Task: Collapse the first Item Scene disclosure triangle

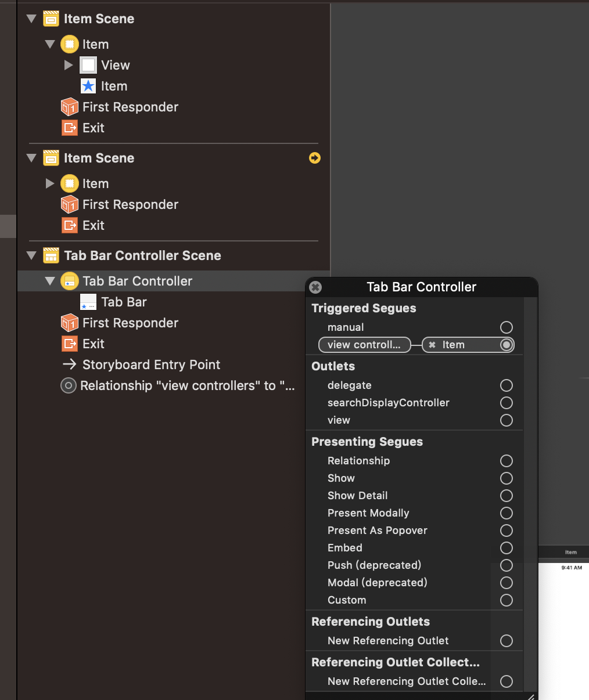Action: coord(32,19)
